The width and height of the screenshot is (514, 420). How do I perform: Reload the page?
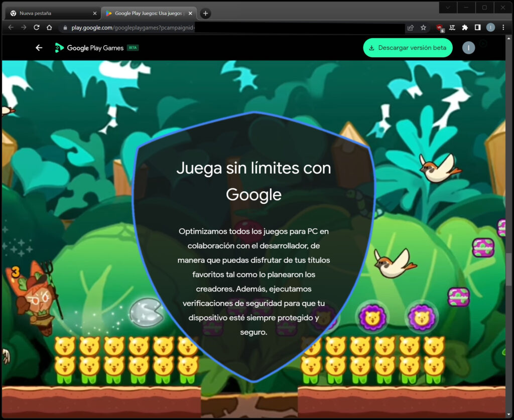click(36, 28)
